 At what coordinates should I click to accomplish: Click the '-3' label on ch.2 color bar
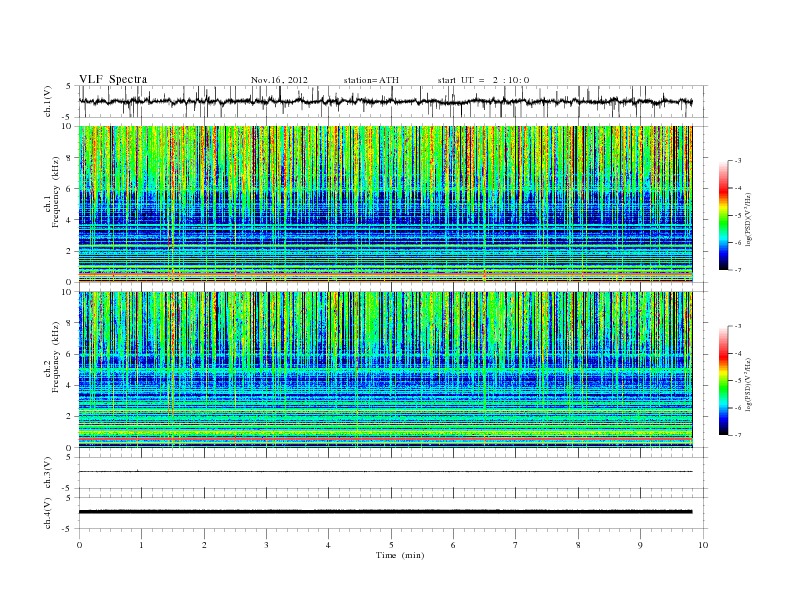coord(738,326)
